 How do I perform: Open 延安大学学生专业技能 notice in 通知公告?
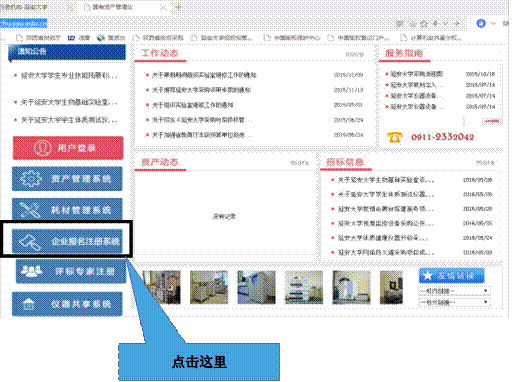tap(69, 76)
